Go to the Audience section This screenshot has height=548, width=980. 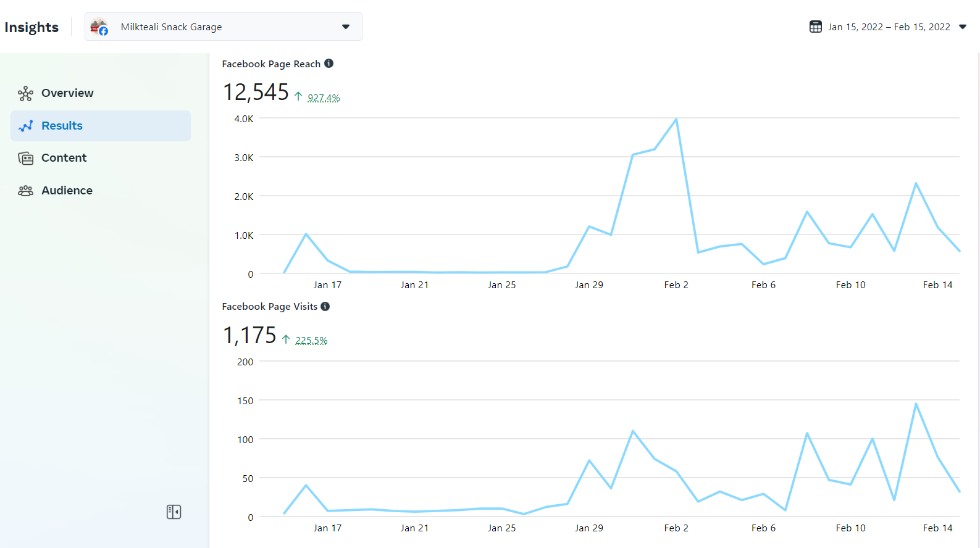(x=67, y=191)
